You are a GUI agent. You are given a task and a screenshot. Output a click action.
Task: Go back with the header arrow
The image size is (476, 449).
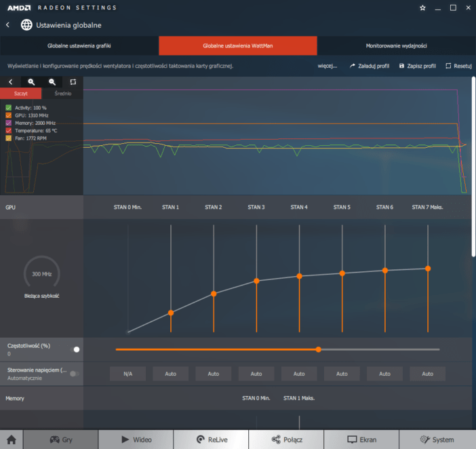coord(8,25)
